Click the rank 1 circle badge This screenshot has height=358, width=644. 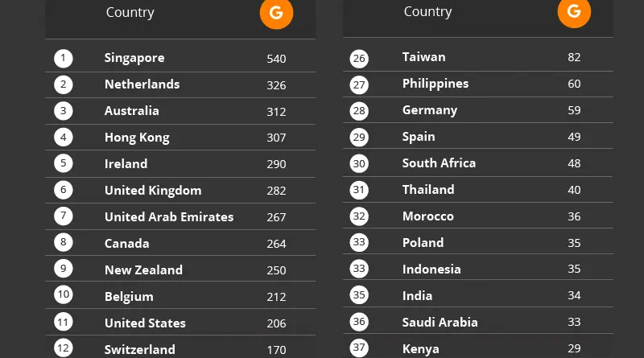tap(64, 58)
